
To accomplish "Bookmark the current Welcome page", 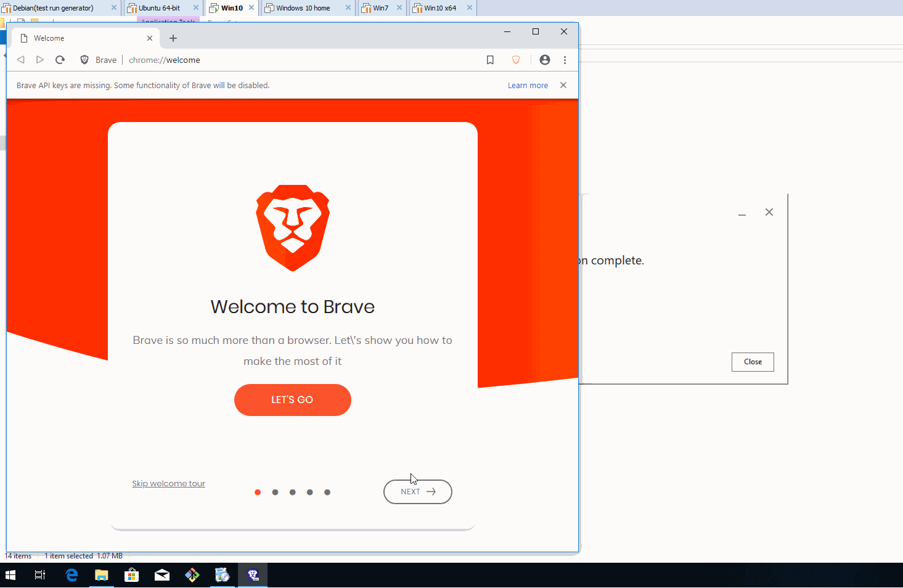I will [x=490, y=60].
